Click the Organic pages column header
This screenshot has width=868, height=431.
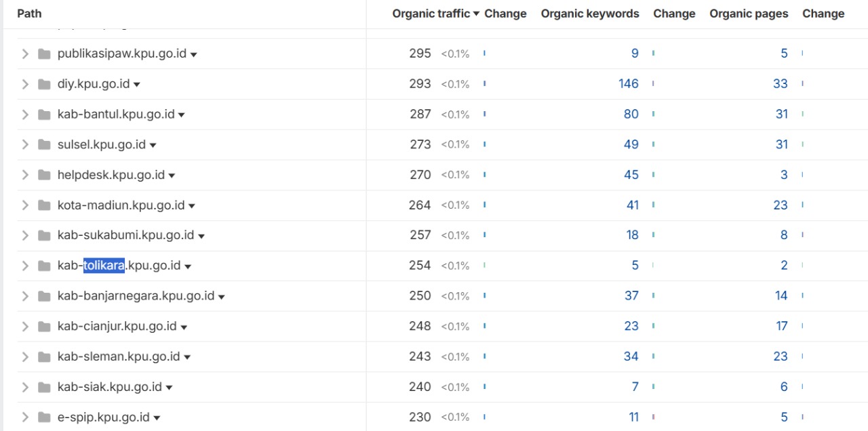coord(749,14)
